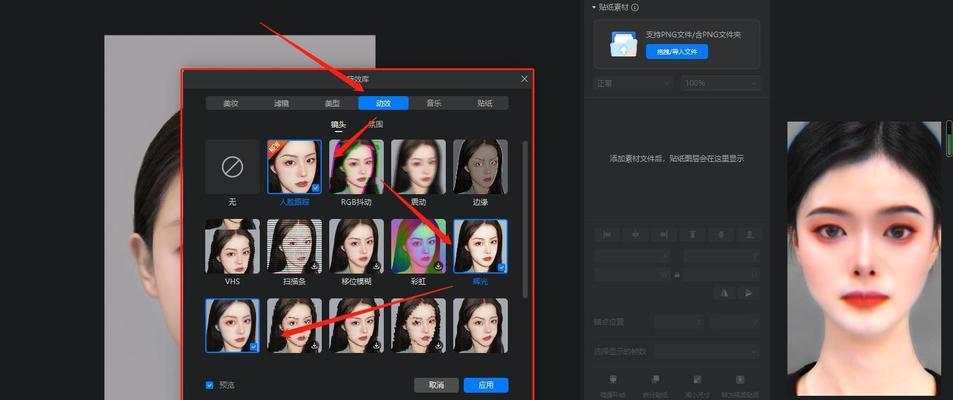Choose the 彩虹 effect thumbnail

(x=418, y=246)
